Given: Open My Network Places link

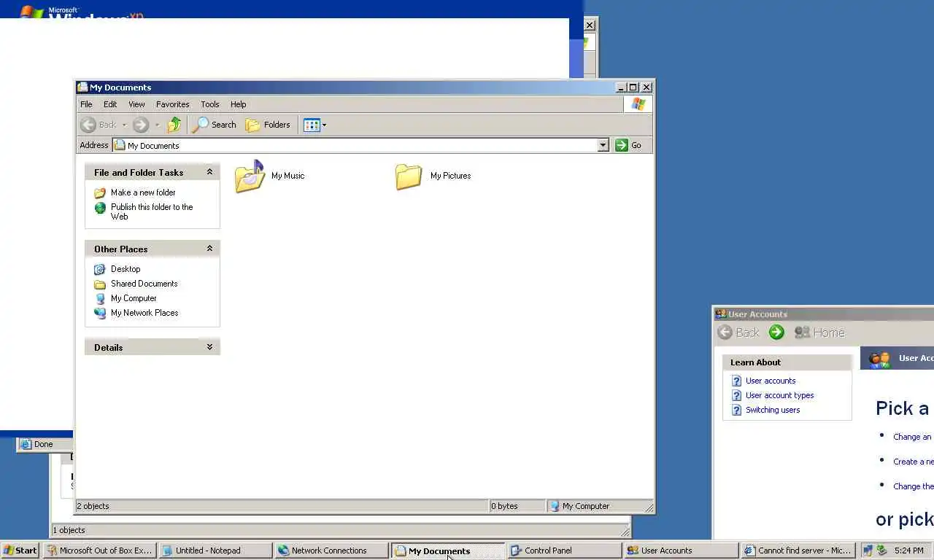Looking at the screenshot, I should coord(144,313).
